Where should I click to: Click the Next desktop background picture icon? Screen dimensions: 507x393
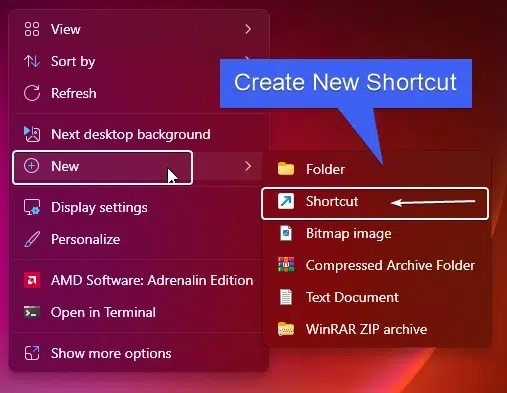click(x=32, y=134)
